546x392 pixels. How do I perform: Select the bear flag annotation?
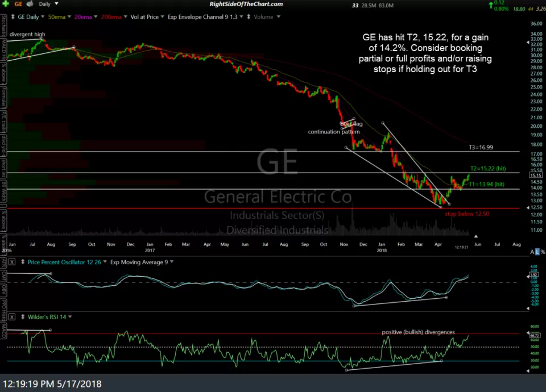point(351,124)
